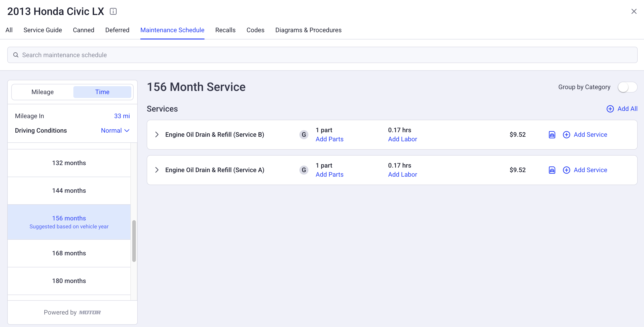Click the G badge on Service A row
The width and height of the screenshot is (644, 327).
[x=304, y=170]
